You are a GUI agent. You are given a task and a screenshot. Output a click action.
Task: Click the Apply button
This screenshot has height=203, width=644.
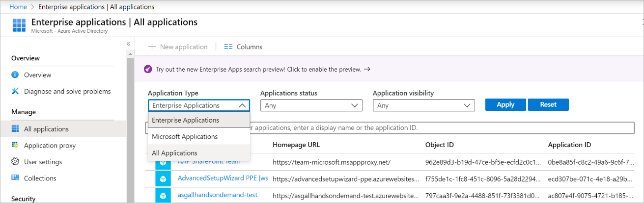click(x=505, y=104)
